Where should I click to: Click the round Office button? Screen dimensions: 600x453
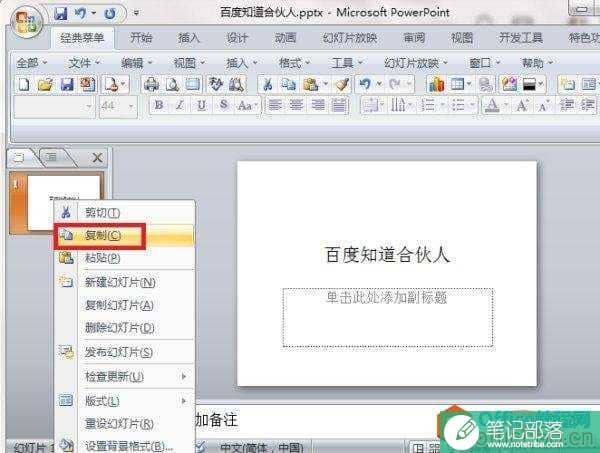point(26,23)
